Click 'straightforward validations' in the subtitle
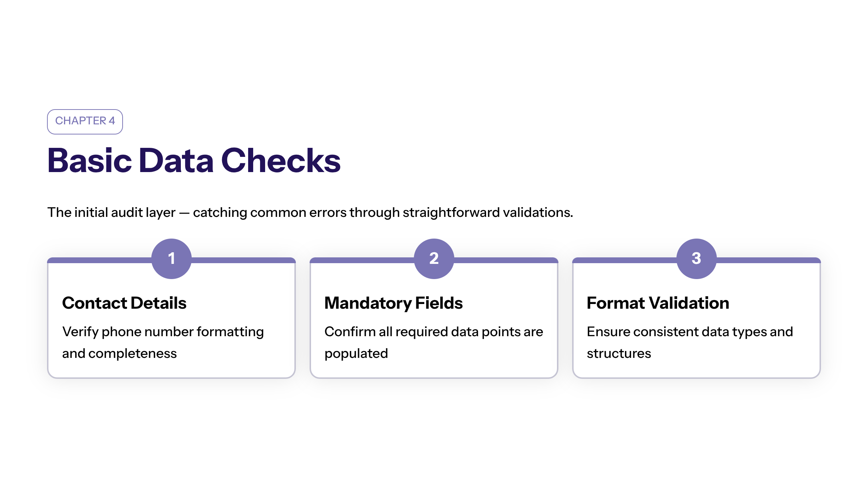This screenshot has width=868, height=488. (x=488, y=213)
